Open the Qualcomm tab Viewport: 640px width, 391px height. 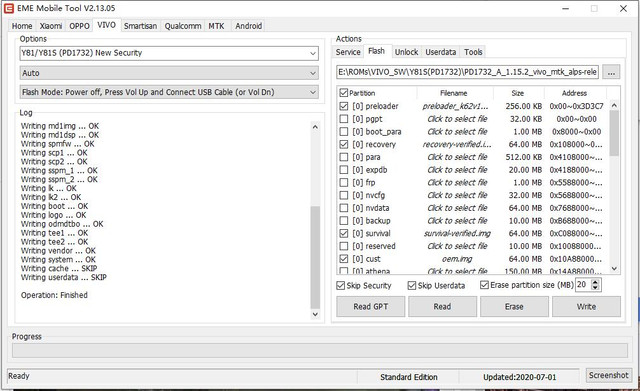[183, 26]
